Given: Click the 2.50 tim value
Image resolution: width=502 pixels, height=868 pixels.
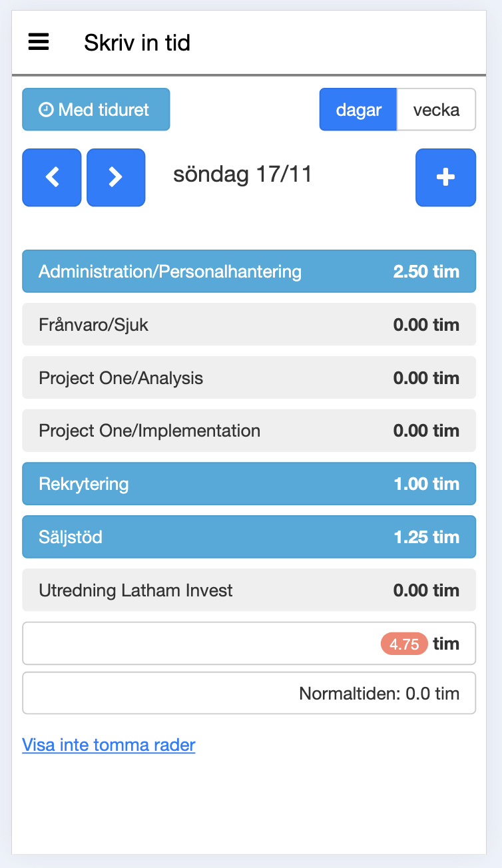Looking at the screenshot, I should pyautogui.click(x=426, y=272).
